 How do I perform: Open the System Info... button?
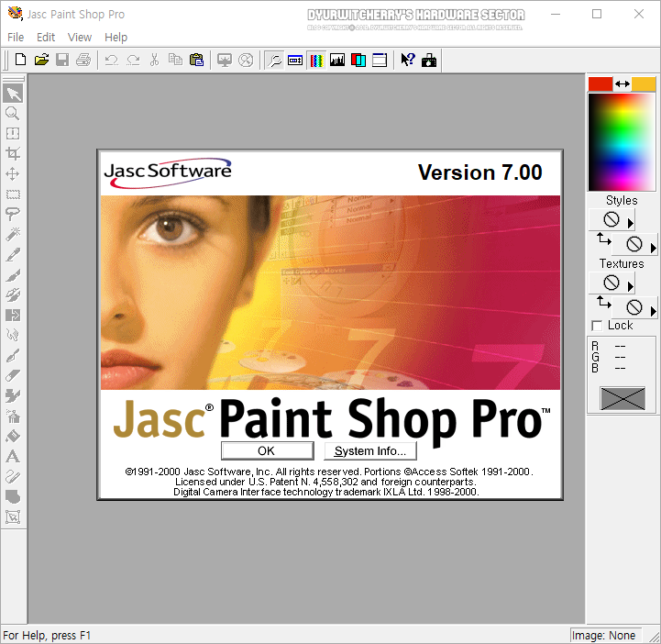click(x=370, y=450)
